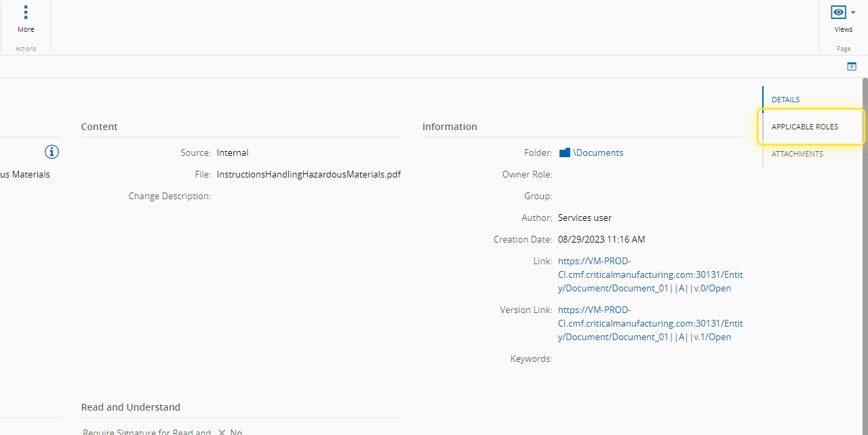Click the collapse panel icon below Views

852,66
